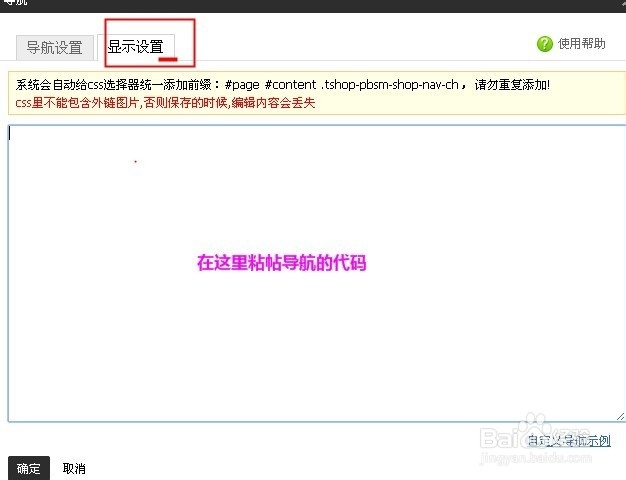Grab the textarea resize handle corner
Image resolution: width=626 pixels, height=480 pixels.
coord(620,417)
